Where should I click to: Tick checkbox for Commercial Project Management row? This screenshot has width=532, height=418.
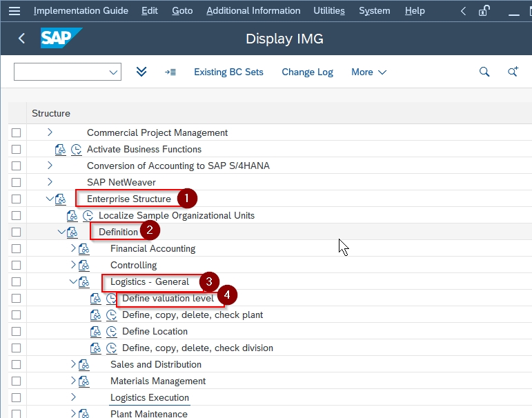click(x=17, y=132)
